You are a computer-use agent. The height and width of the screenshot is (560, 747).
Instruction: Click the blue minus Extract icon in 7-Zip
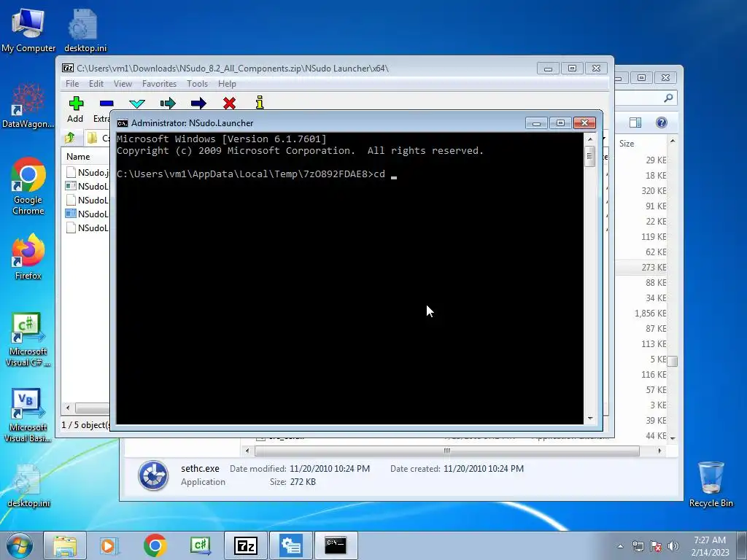tap(107, 104)
